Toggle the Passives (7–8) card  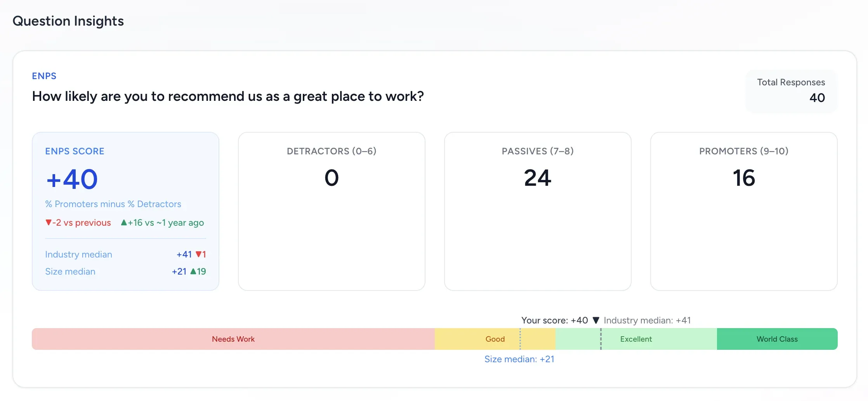coord(538,211)
